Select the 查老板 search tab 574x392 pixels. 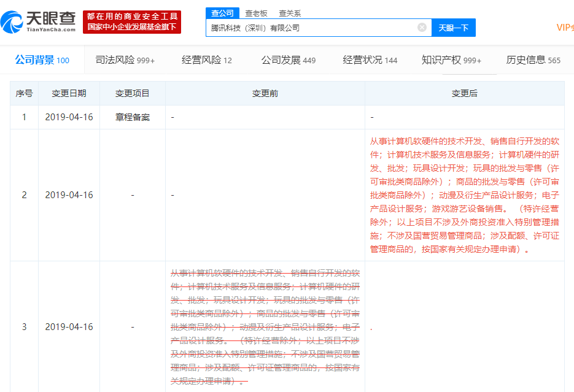256,13
